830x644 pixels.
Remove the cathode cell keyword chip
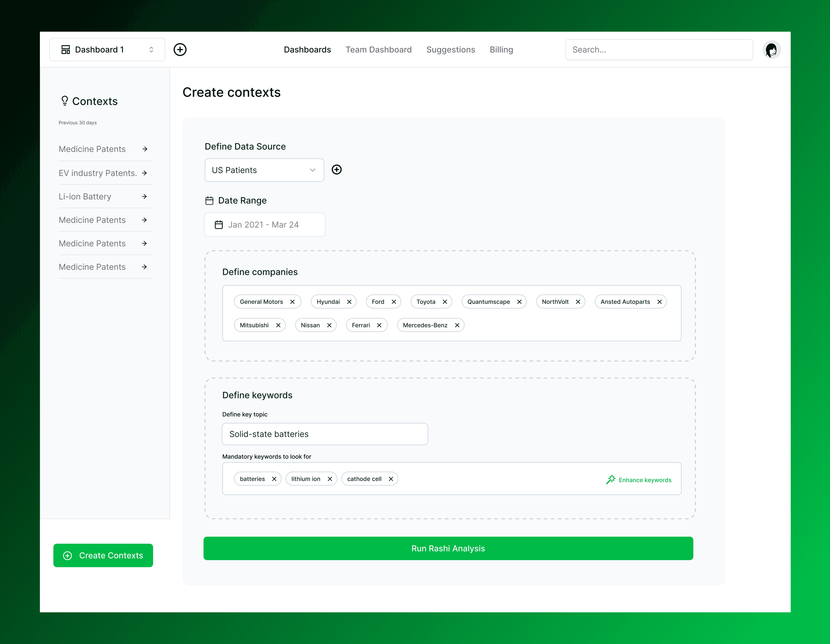(391, 479)
